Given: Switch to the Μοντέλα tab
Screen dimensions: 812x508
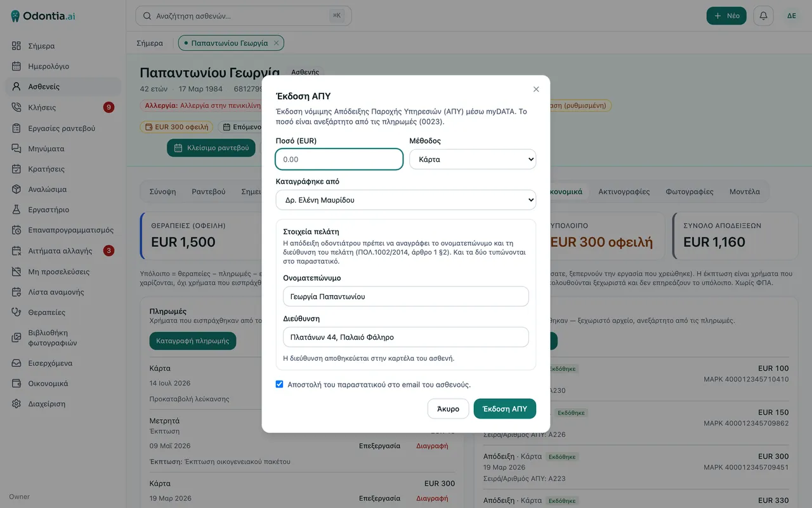Looking at the screenshot, I should point(744,191).
